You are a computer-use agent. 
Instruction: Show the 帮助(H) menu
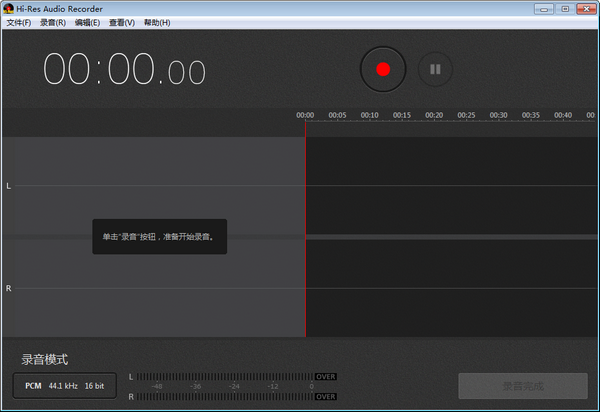(157, 22)
